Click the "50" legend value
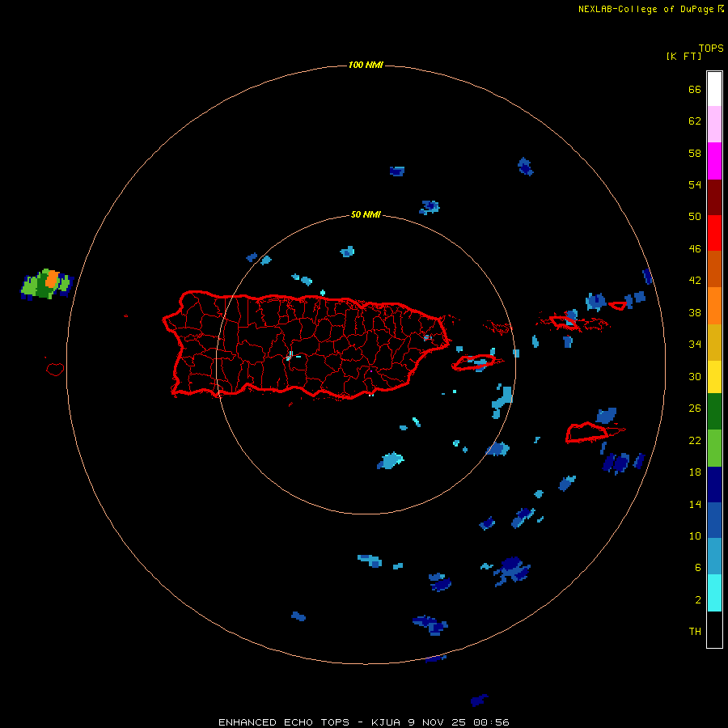 click(695, 217)
